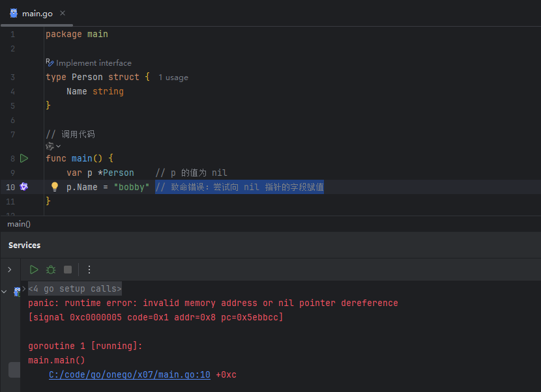Click the "bobby" string literal
This screenshot has width=541, height=392.
132,187
